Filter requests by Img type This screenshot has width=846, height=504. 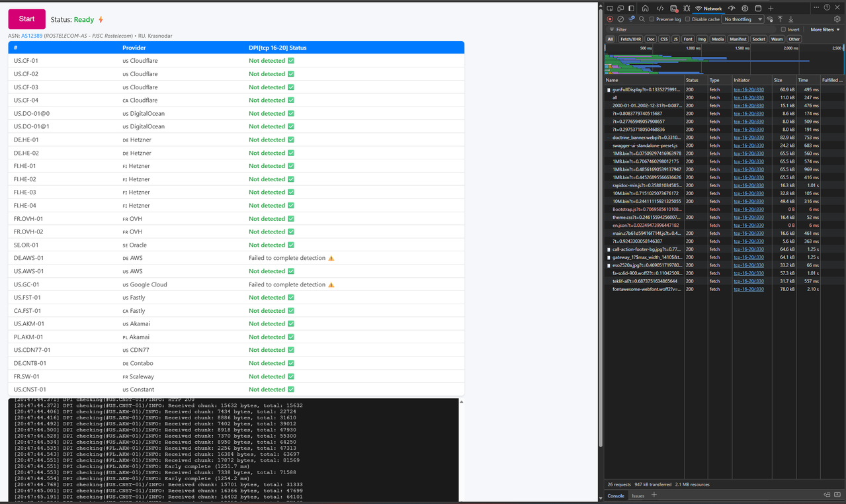click(x=702, y=39)
